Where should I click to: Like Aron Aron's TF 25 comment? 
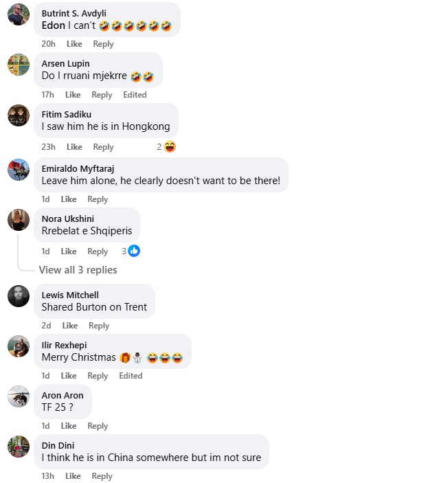tap(69, 426)
